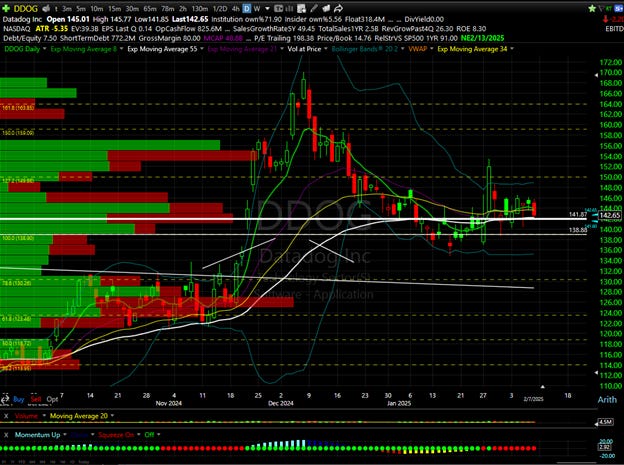Click the MCAP value in purple
The height and width of the screenshot is (465, 624).
click(x=223, y=38)
